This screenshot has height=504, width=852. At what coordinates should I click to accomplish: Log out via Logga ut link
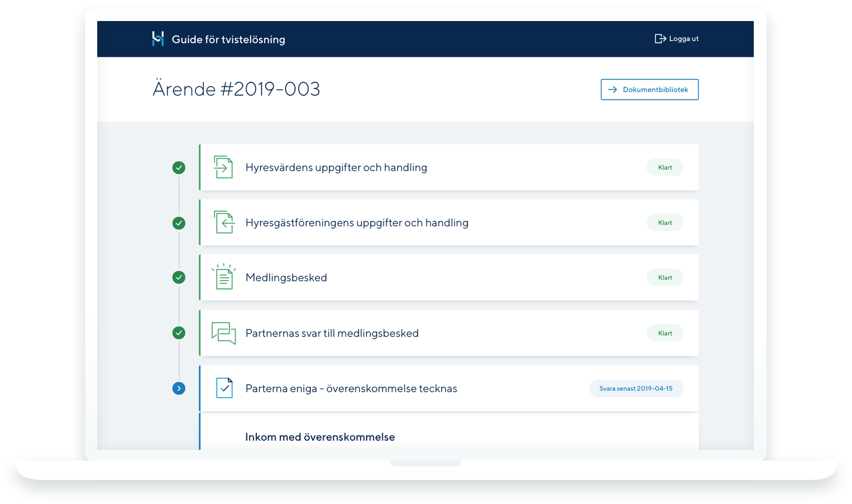(683, 39)
